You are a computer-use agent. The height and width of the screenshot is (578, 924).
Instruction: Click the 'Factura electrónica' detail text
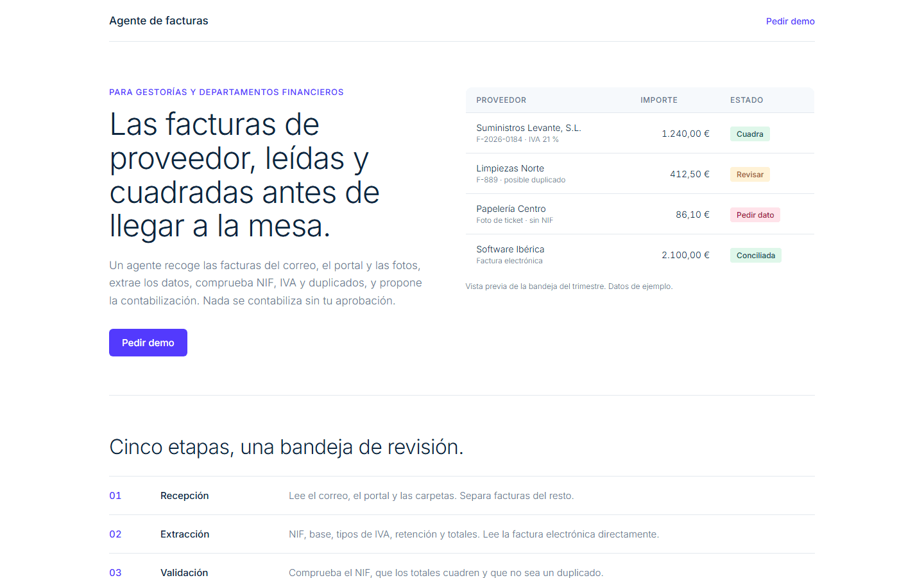(x=509, y=261)
